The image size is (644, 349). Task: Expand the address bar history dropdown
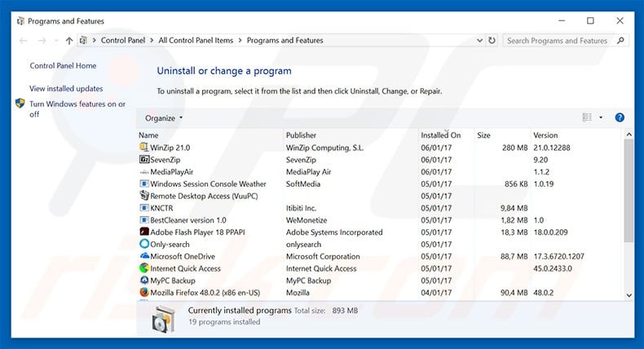[x=479, y=40]
